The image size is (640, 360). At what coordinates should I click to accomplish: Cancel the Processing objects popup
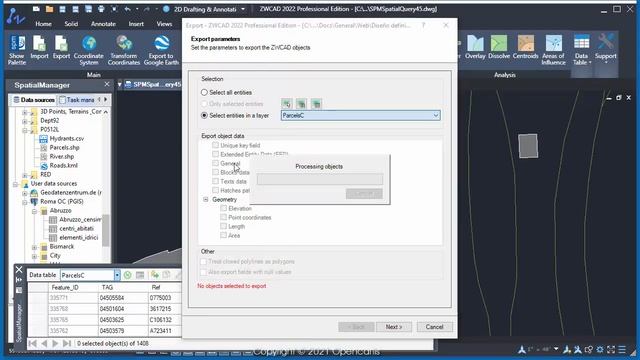coord(364,193)
